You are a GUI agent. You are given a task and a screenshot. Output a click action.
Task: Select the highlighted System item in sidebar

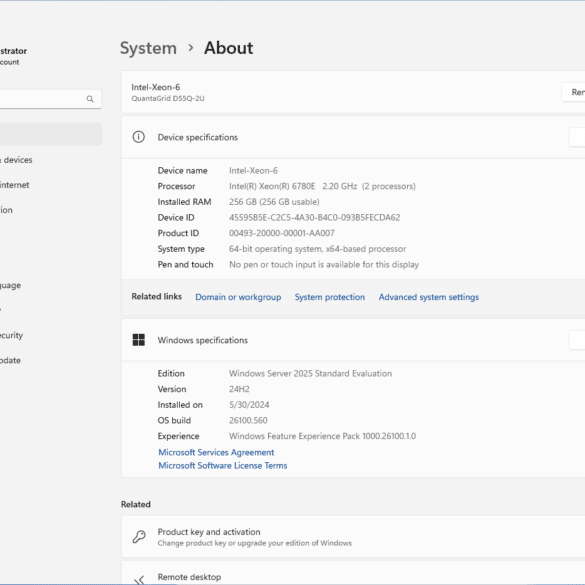[x=50, y=134]
